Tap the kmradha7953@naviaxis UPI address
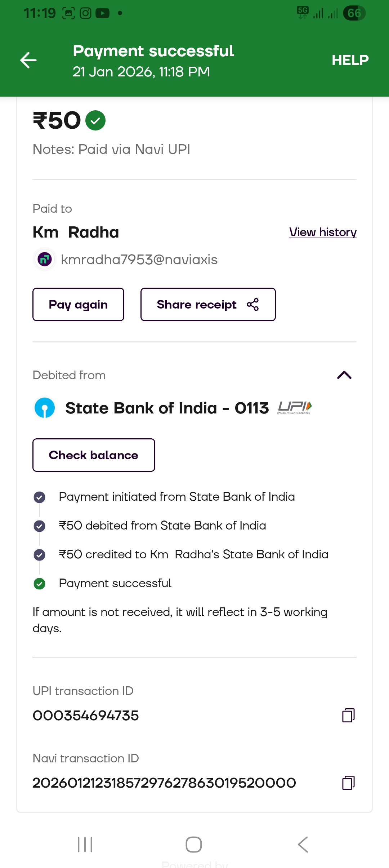This screenshot has height=868, width=389. tap(139, 260)
